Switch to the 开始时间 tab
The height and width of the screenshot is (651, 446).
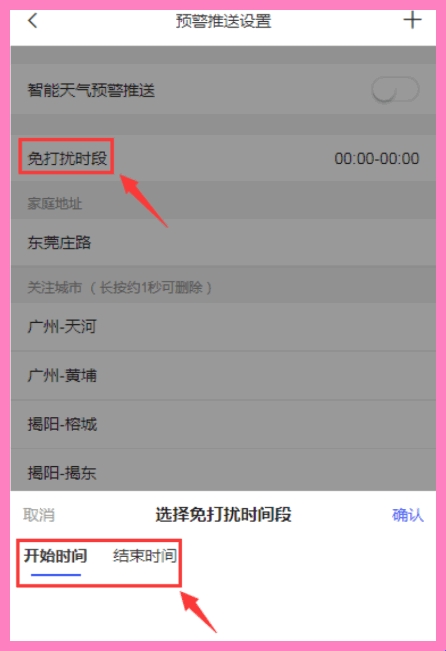(55, 556)
